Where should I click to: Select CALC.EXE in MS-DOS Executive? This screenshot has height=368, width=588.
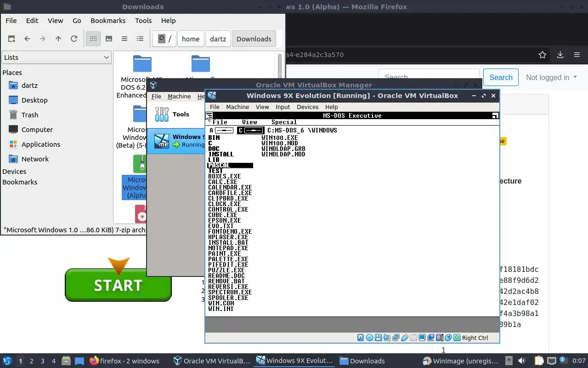(223, 182)
